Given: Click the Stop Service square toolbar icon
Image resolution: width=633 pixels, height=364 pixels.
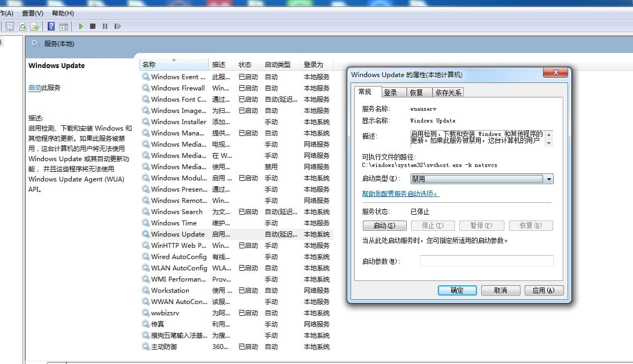Looking at the screenshot, I should pos(92,26).
